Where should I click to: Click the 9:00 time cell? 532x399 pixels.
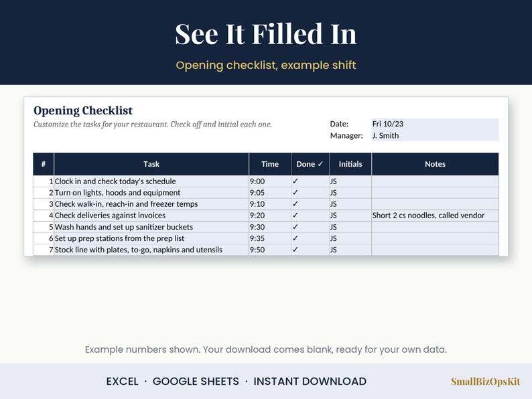tap(270, 181)
